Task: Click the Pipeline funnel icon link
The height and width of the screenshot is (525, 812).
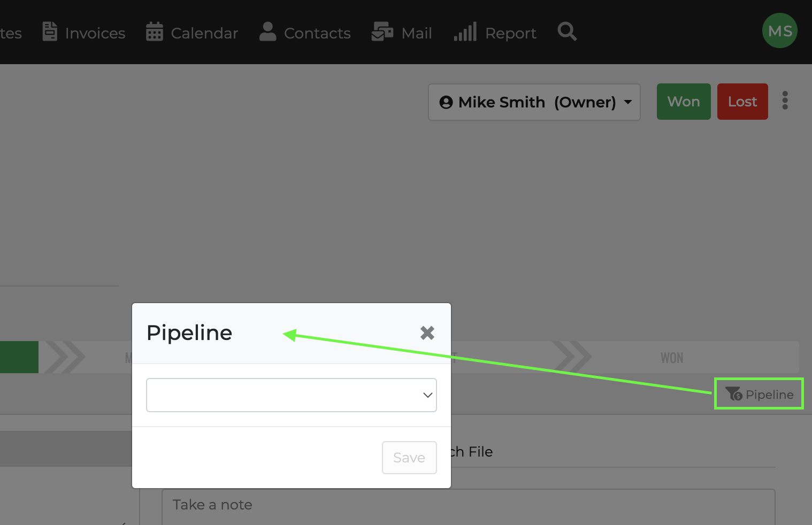Action: (759, 394)
